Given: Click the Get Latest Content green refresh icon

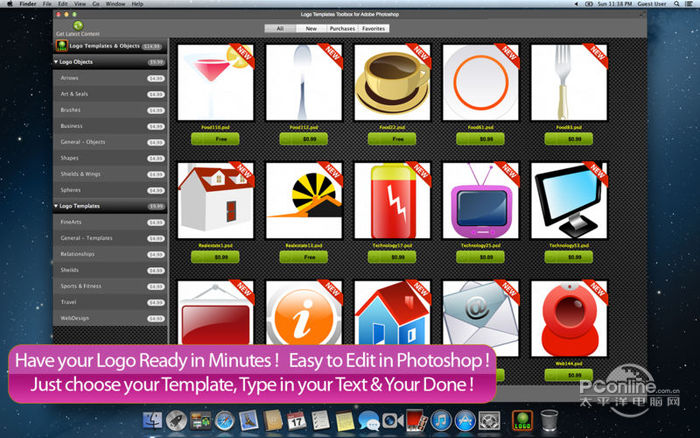Looking at the screenshot, I should pos(78,25).
